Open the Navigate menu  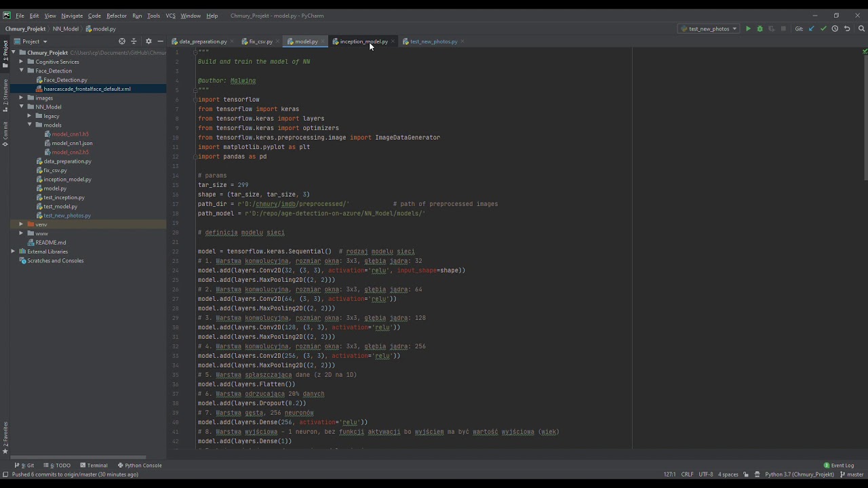pos(72,16)
